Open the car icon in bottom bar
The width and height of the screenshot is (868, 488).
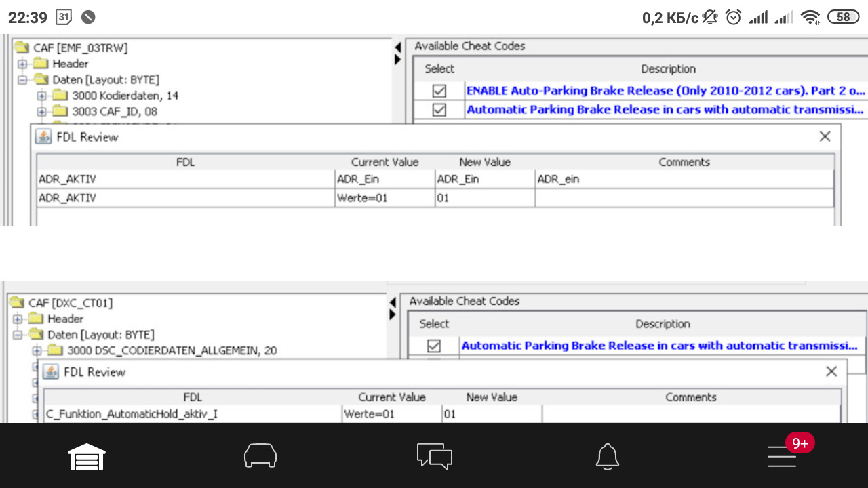pyautogui.click(x=260, y=455)
